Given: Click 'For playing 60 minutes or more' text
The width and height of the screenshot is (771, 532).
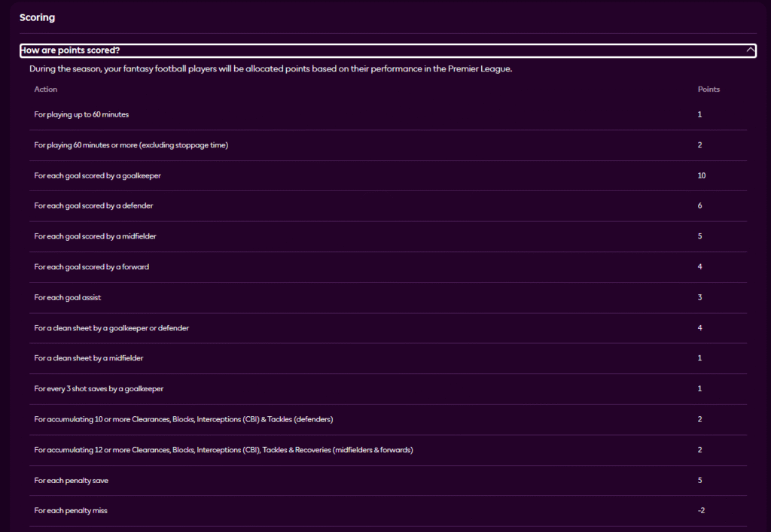Looking at the screenshot, I should click(131, 145).
